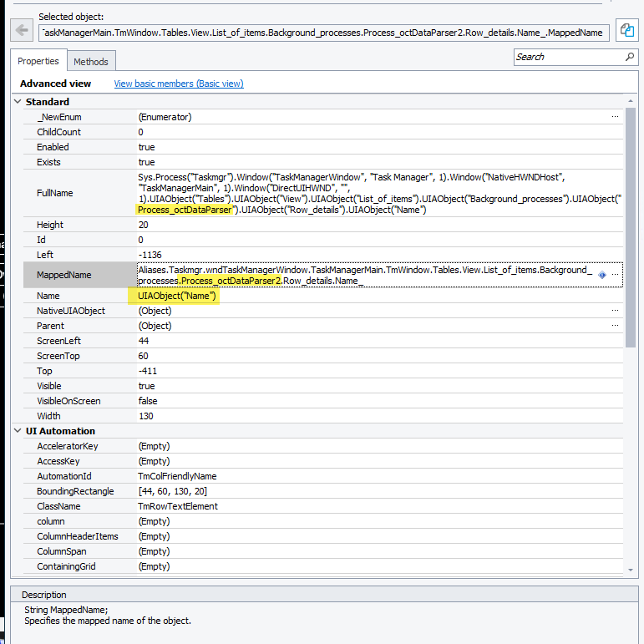Collapse the UI Automation properties group
Image resolution: width=644 pixels, height=644 pixels.
(18, 431)
